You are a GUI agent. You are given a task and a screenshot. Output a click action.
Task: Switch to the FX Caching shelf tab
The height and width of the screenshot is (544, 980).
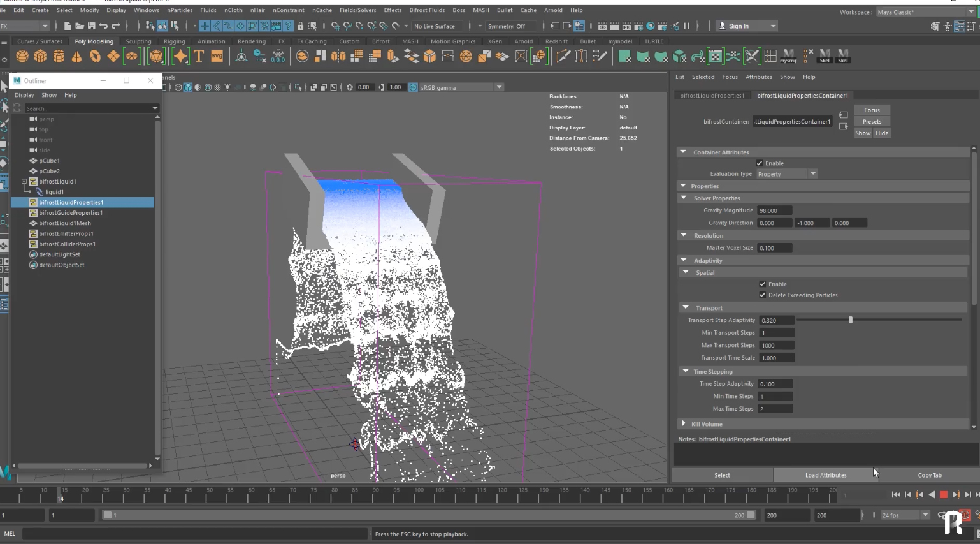point(312,41)
